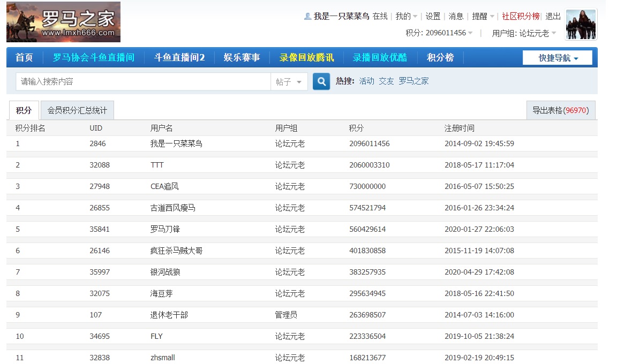Click the 导出表格 export button
617x364 pixels.
click(560, 111)
